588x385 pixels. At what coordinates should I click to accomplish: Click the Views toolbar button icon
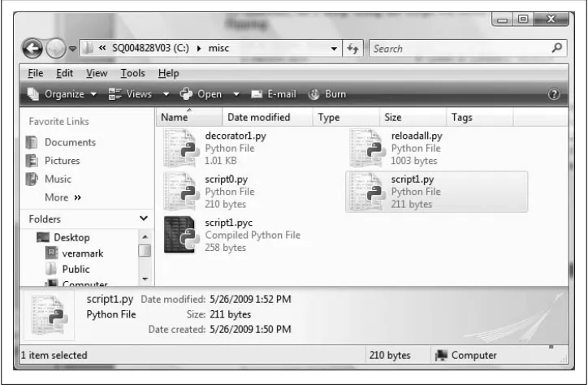pyautogui.click(x=115, y=94)
